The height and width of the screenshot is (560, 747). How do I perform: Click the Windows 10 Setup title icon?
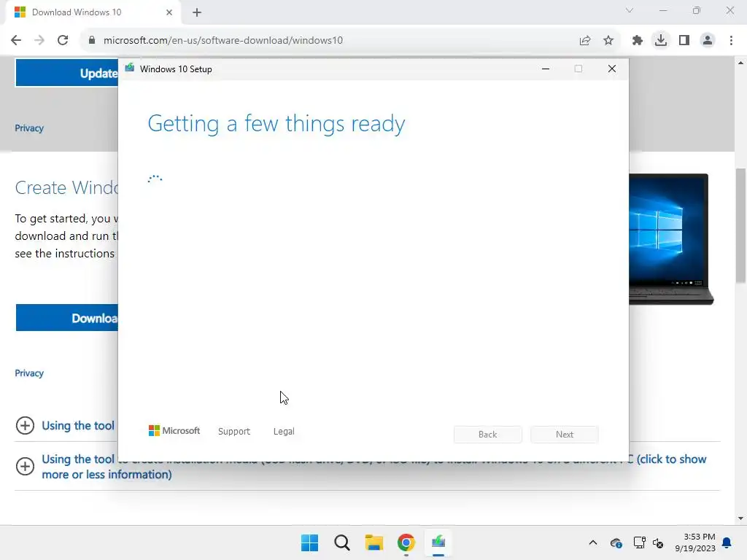point(130,68)
